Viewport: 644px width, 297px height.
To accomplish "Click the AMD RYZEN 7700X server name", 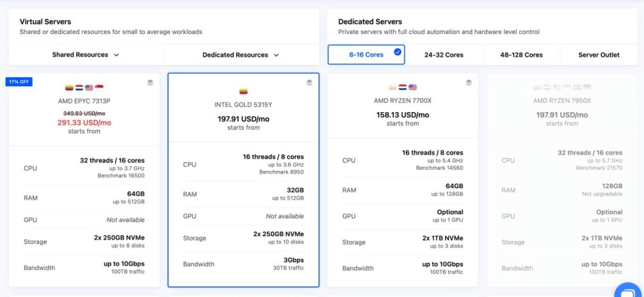I will pos(402,101).
